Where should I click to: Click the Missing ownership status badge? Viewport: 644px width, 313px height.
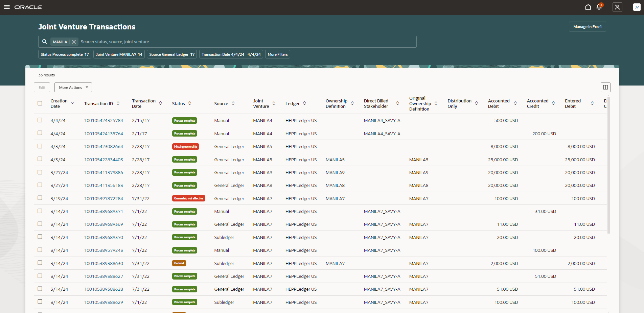pos(185,146)
